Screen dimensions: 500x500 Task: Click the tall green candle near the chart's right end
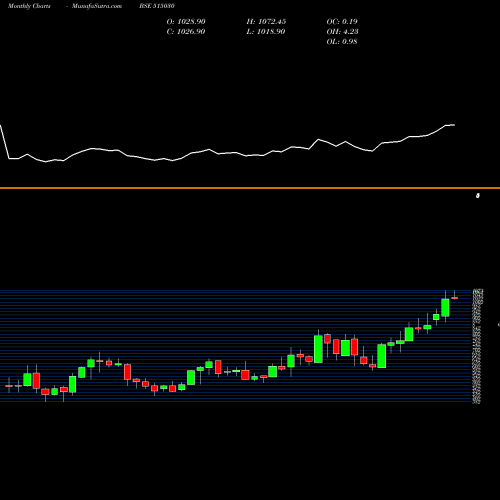(x=445, y=307)
